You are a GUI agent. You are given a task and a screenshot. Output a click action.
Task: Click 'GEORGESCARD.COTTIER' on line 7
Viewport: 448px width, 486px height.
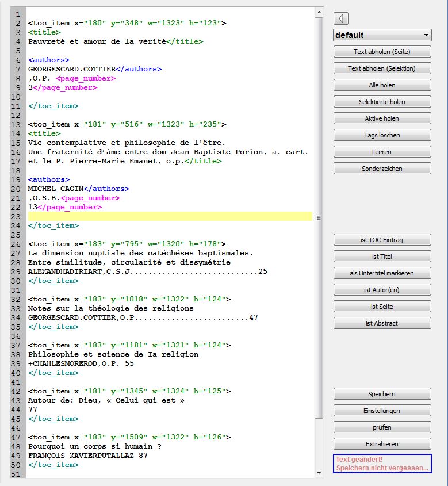(x=72, y=69)
